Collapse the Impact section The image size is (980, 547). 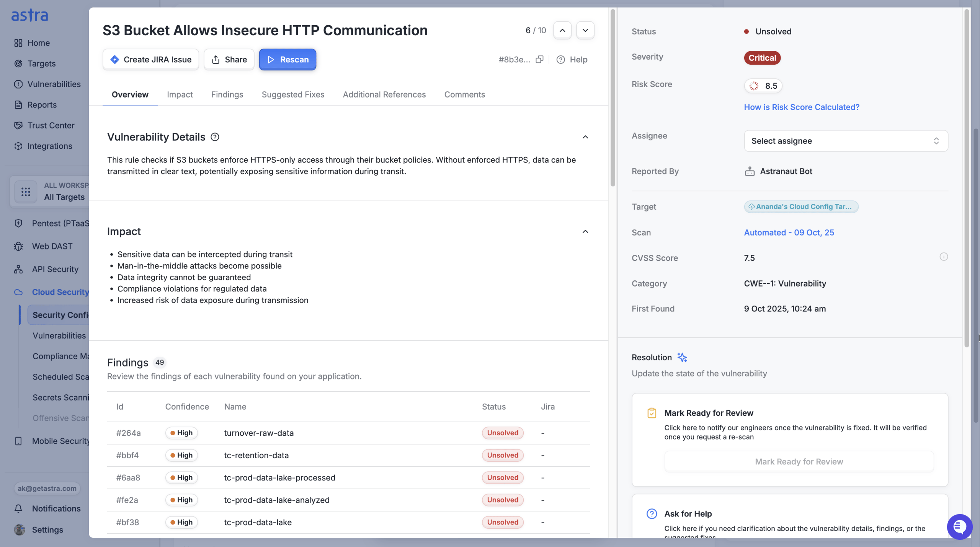(585, 231)
